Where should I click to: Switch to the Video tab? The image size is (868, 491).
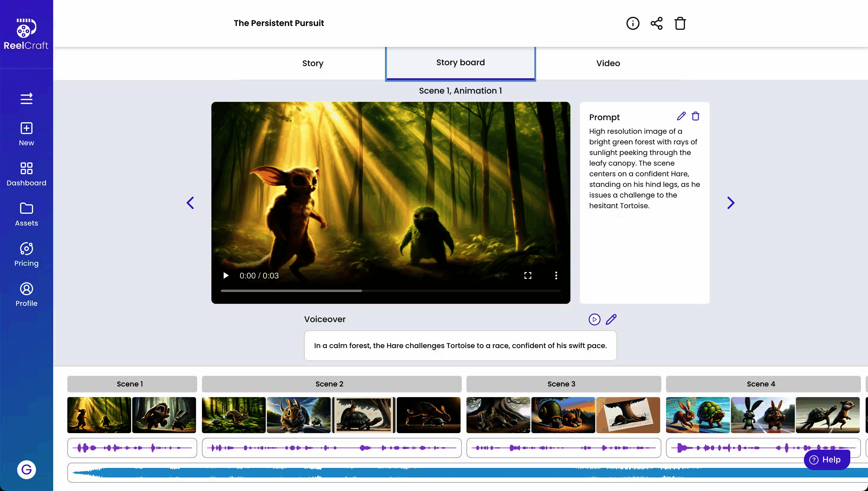[608, 63]
